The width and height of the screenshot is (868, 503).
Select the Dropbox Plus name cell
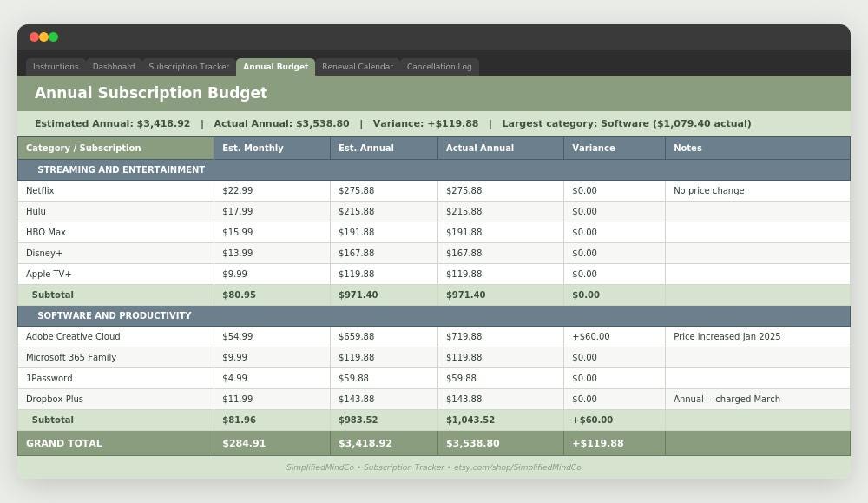[115, 399]
